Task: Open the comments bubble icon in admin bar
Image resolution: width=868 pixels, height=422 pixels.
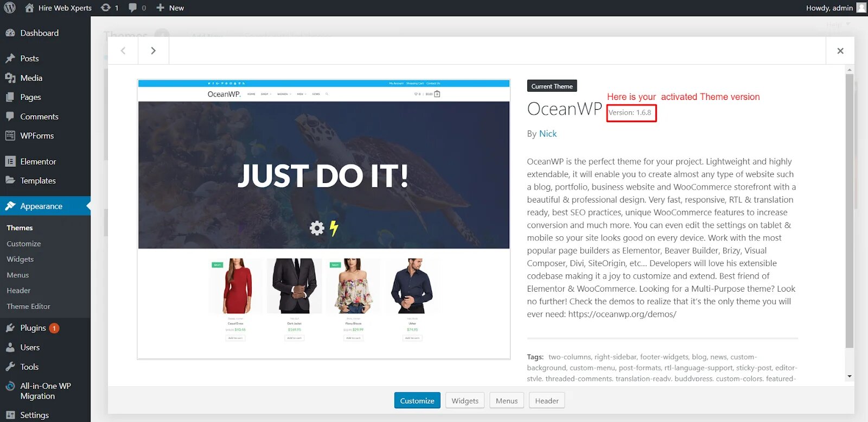Action: 133,8
